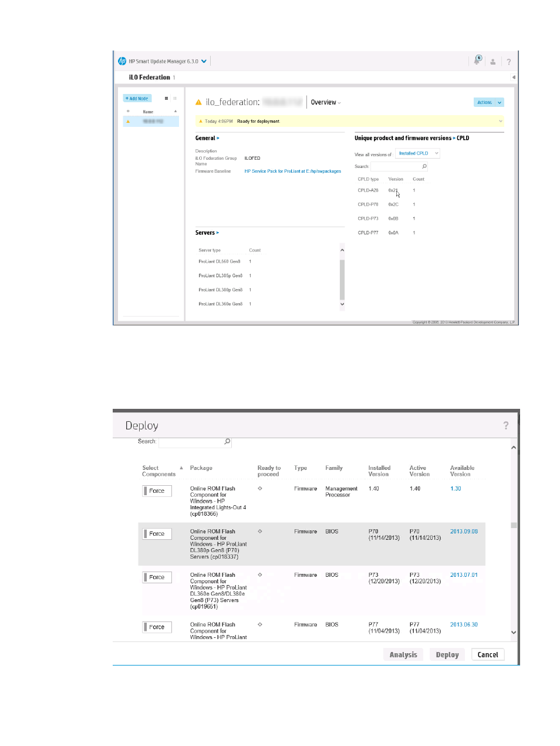This screenshot has height=746, width=560.
Task: Open available version 2013.07.01 link
Action: [x=464, y=575]
